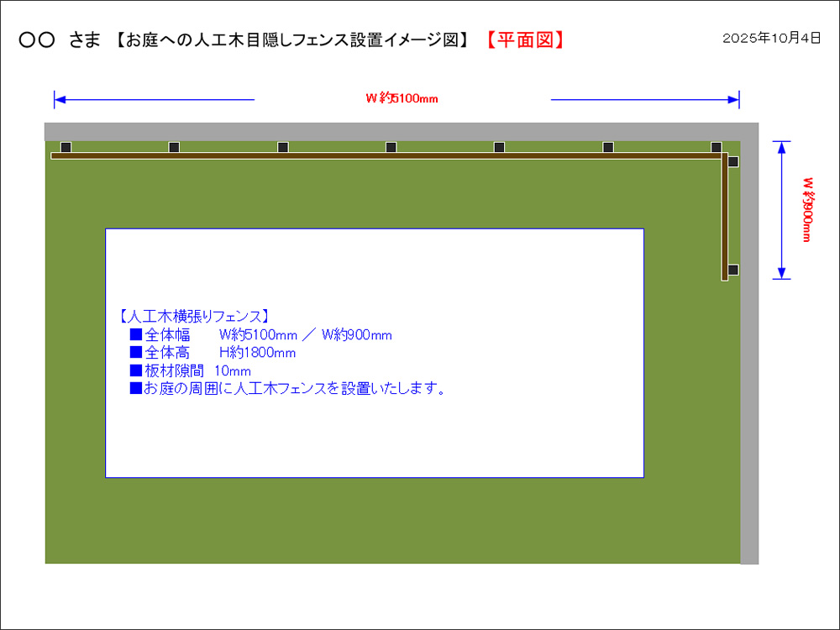Select the fourth black post along the top fence
Screen dimensions: 840x630
point(391,147)
